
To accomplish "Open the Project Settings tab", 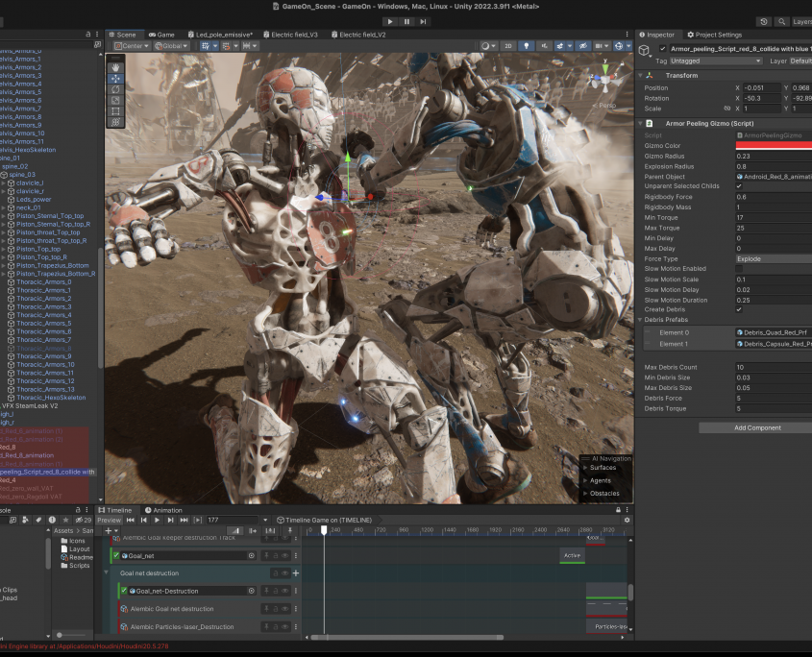I will coord(714,35).
